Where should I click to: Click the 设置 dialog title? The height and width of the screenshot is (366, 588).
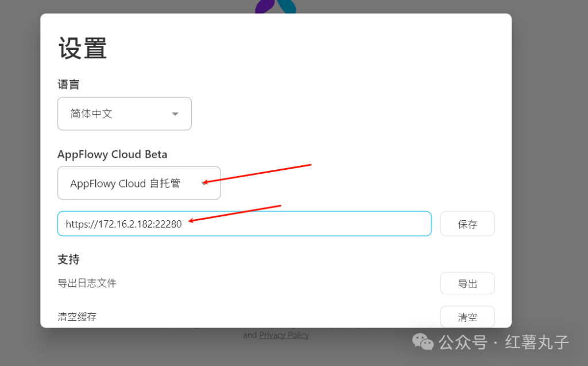pyautogui.click(x=82, y=48)
